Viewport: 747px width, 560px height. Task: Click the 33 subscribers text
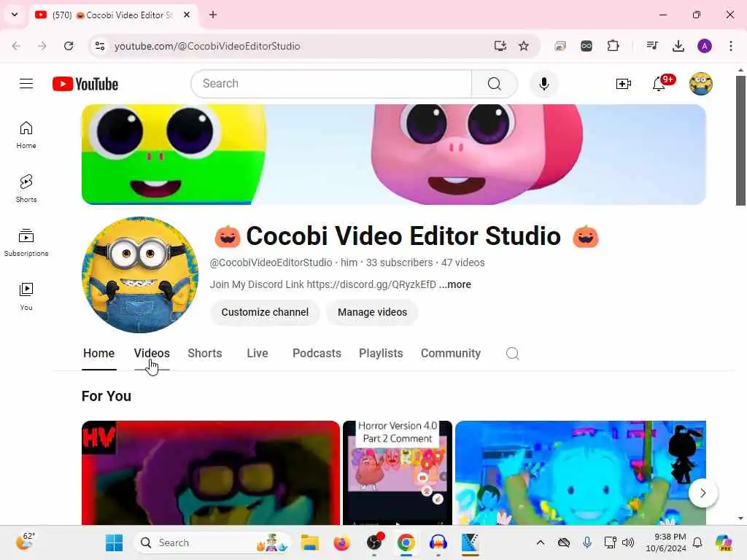pos(399,262)
